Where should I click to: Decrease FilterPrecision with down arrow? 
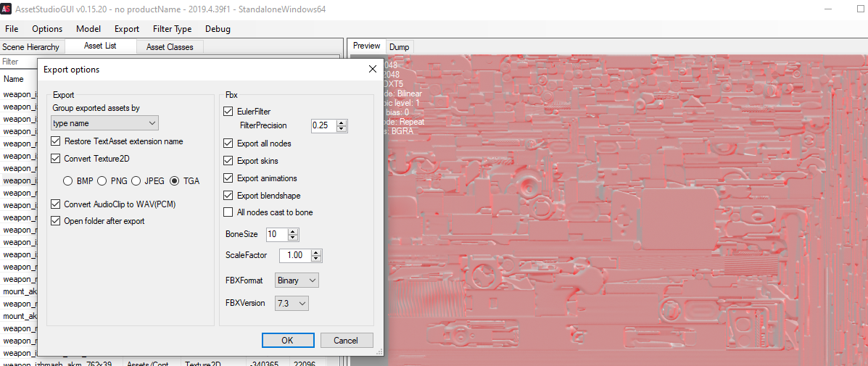coord(342,129)
